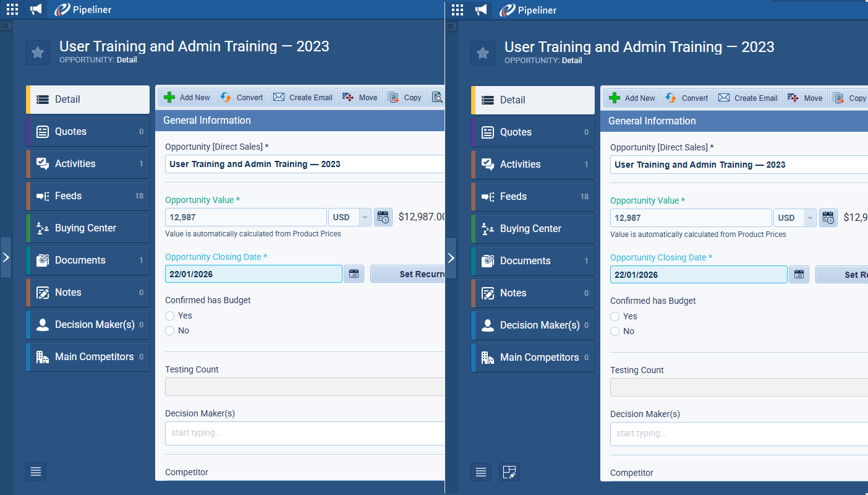Select No for Confirmed has Budget

point(169,330)
